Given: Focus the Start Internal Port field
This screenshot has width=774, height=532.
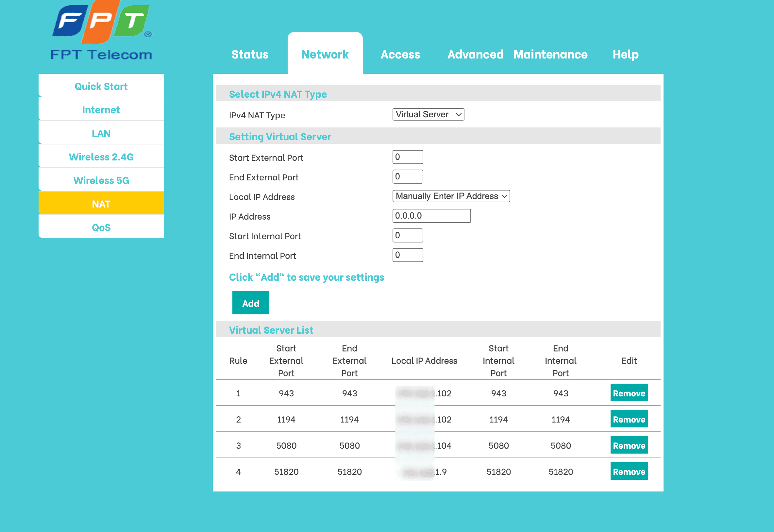Looking at the screenshot, I should (x=408, y=235).
